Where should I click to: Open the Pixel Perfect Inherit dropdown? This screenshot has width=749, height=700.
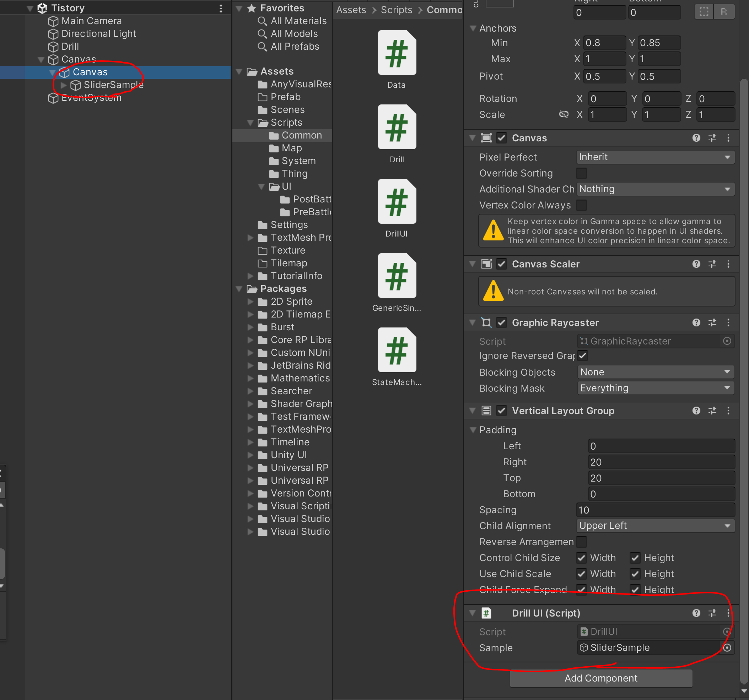coord(655,157)
